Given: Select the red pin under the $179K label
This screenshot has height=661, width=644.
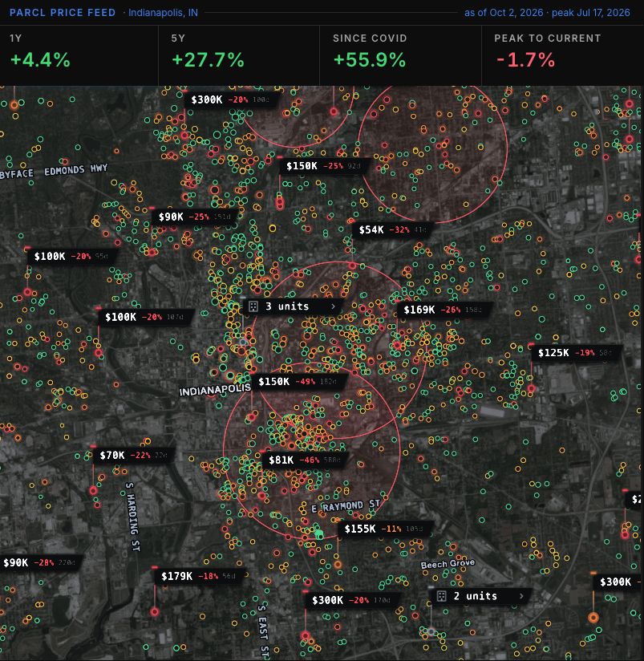Looking at the screenshot, I should [x=155, y=612].
